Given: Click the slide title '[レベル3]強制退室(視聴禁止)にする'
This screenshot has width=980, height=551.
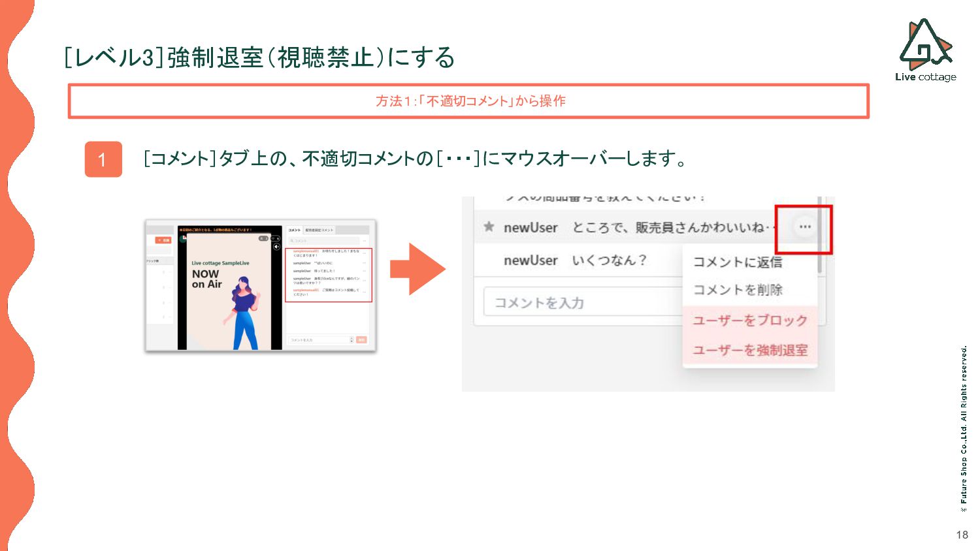Looking at the screenshot, I should click(x=259, y=57).
